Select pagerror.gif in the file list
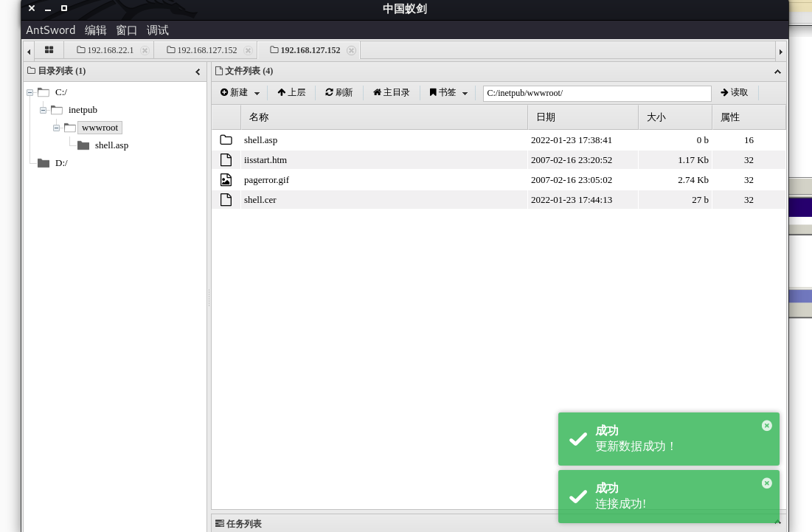Viewport: 812px width, 532px height. click(x=266, y=180)
